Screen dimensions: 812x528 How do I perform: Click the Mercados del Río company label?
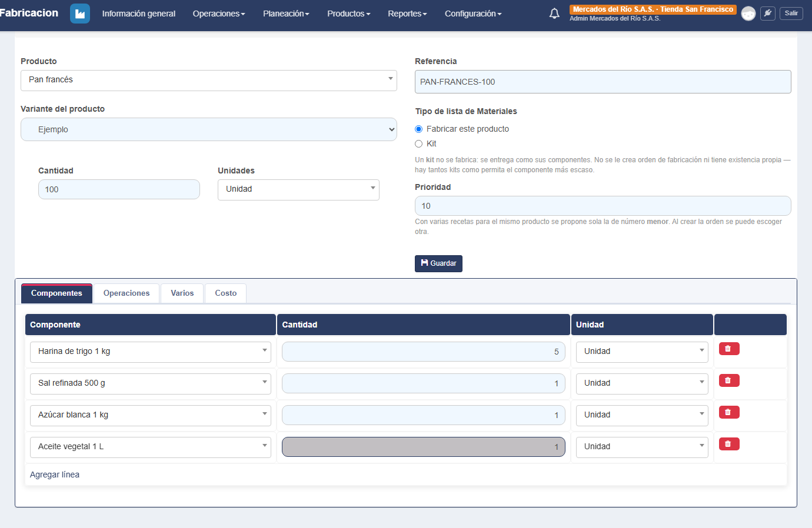pos(653,9)
